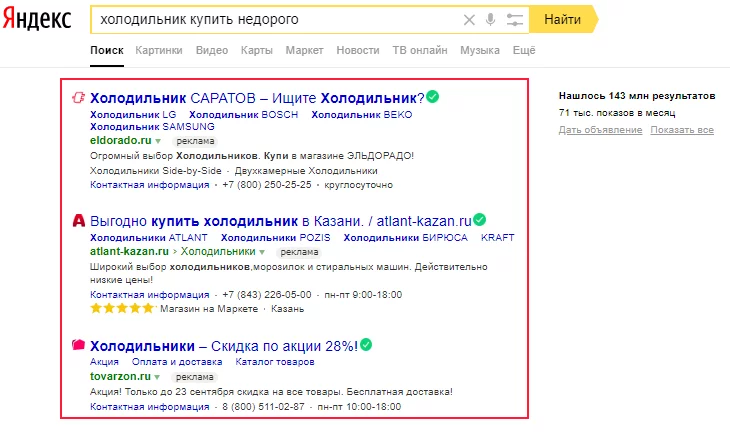Click Показать все link
The image size is (730, 433).
[682, 130]
